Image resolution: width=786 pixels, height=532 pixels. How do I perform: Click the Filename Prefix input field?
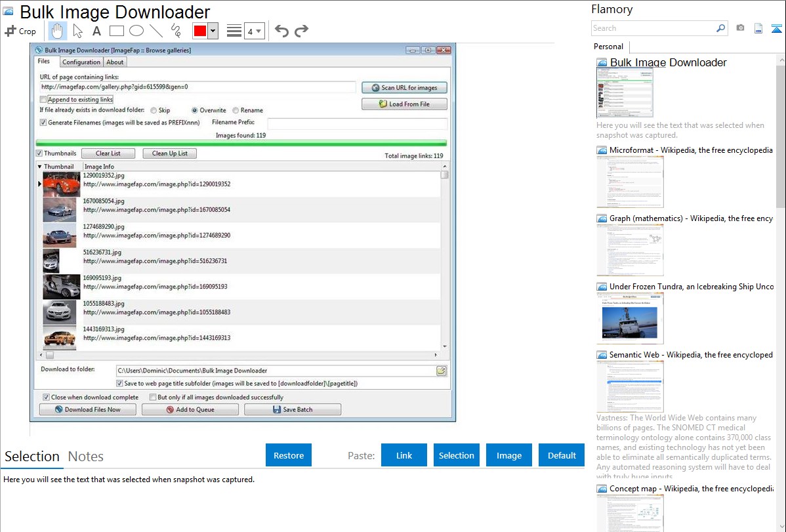pyautogui.click(x=358, y=123)
